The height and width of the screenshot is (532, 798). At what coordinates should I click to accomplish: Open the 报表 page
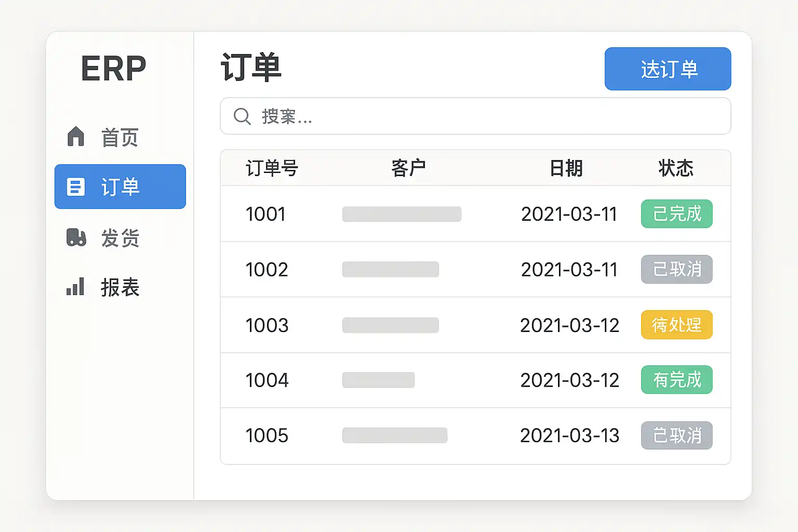tap(119, 287)
